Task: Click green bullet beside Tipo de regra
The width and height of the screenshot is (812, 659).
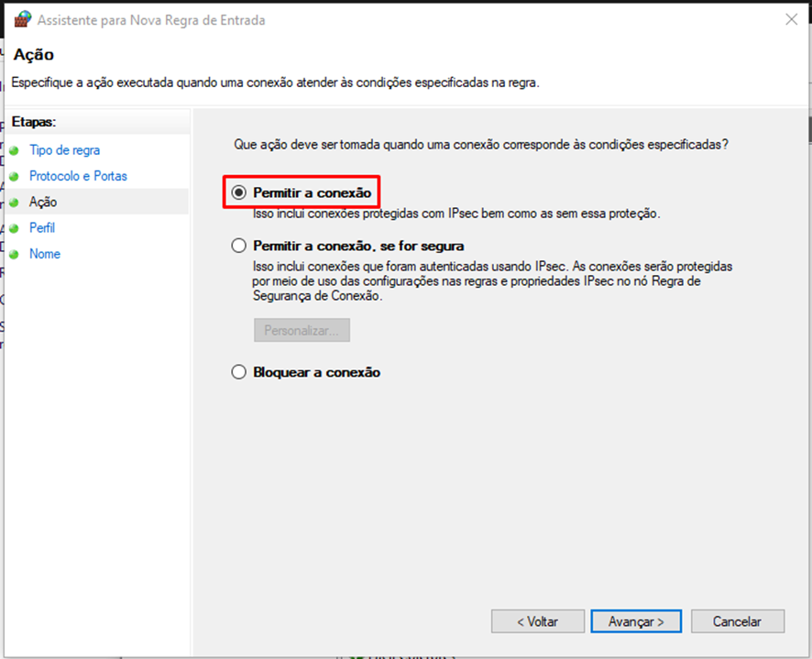Action: coord(14,150)
